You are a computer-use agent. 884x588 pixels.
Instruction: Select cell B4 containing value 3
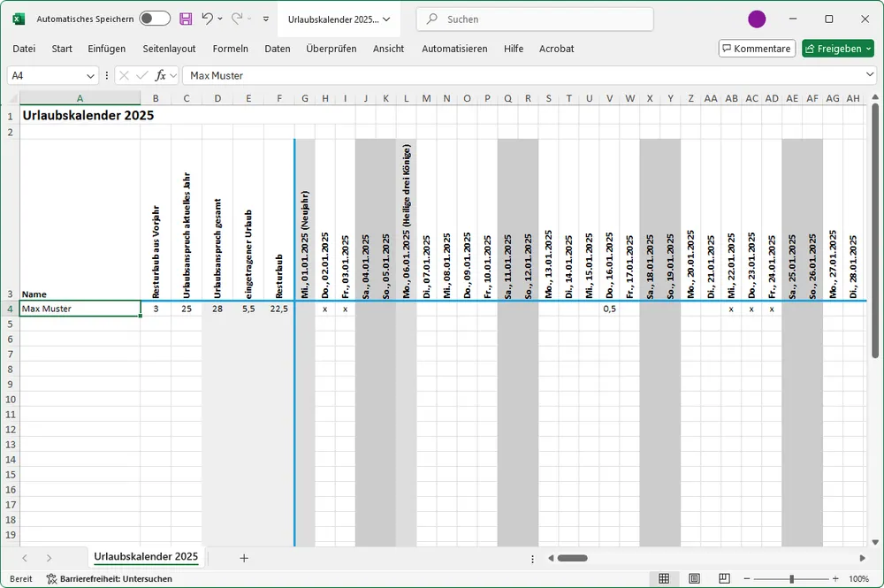tap(156, 309)
